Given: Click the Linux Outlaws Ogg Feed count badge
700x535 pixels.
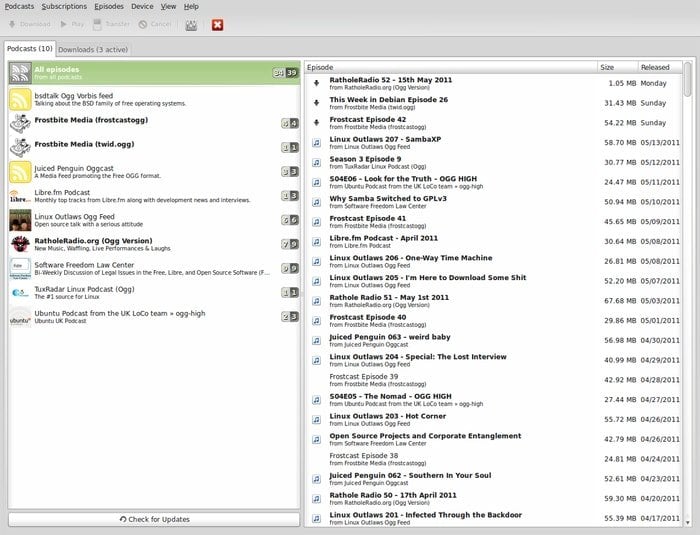Looking at the screenshot, I should pyautogui.click(x=290, y=220).
